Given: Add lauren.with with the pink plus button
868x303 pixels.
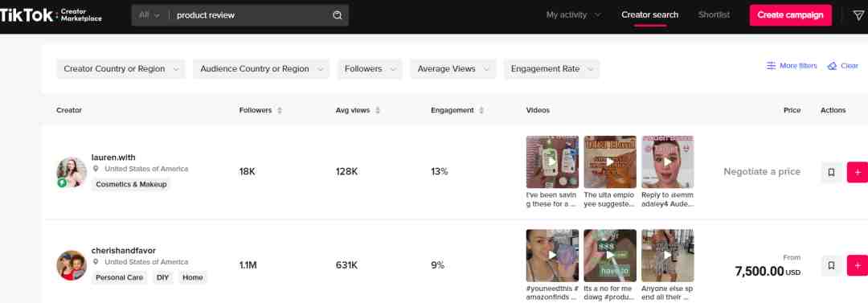Looking at the screenshot, I should (858, 172).
